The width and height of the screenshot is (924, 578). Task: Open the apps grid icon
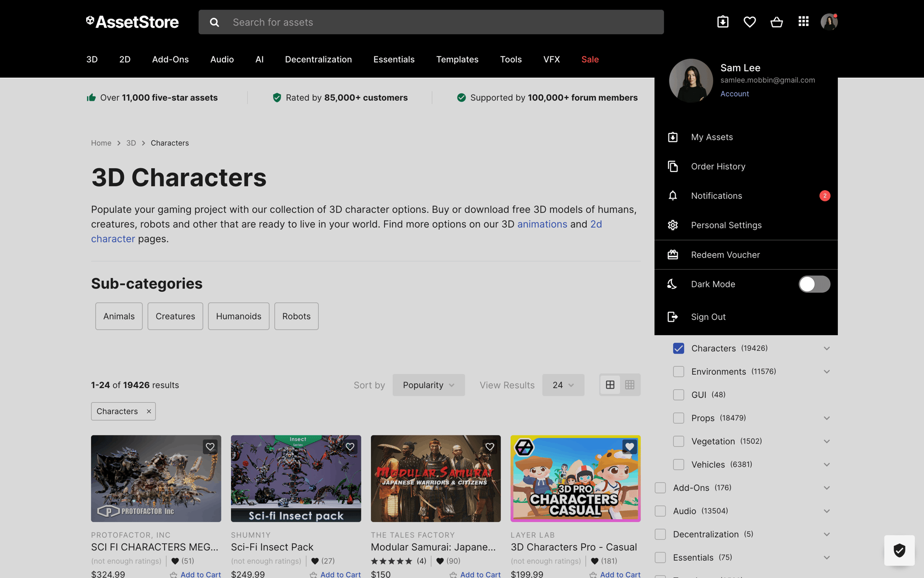[x=803, y=22]
